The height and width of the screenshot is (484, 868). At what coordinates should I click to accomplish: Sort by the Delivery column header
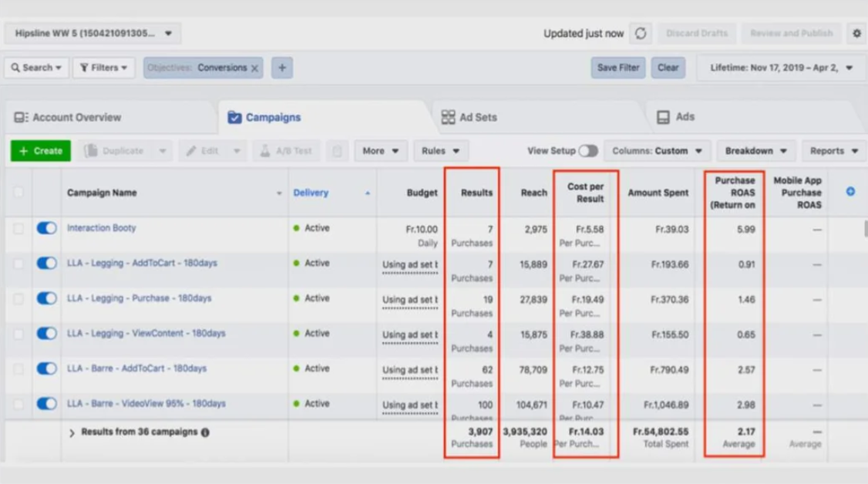[311, 193]
